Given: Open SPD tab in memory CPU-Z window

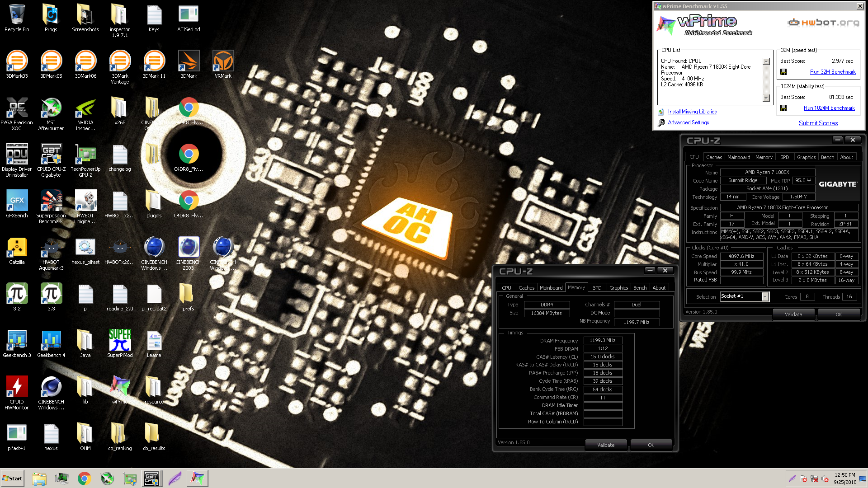Looking at the screenshot, I should click(x=597, y=288).
